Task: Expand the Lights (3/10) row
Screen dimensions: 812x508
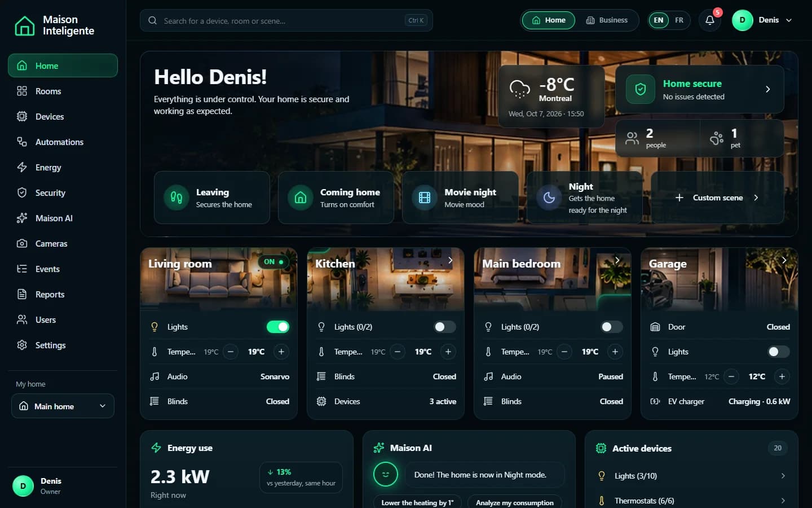Action: tap(691, 476)
